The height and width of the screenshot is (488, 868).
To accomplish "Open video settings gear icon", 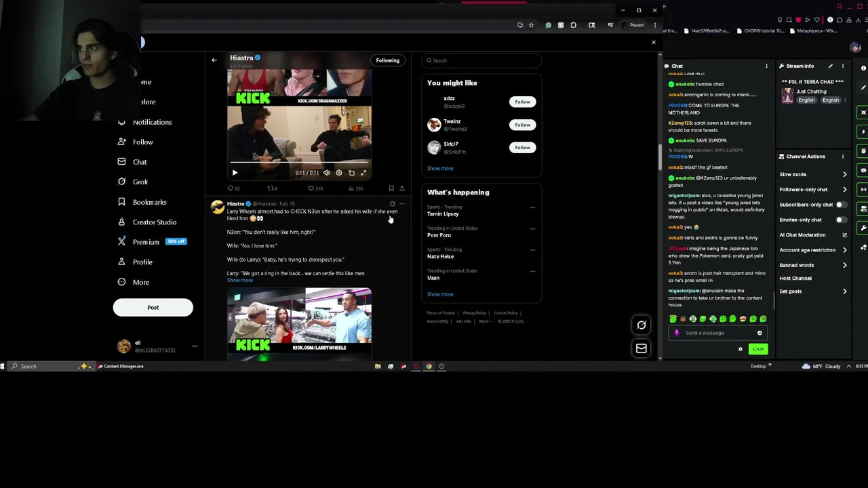I will (x=339, y=173).
